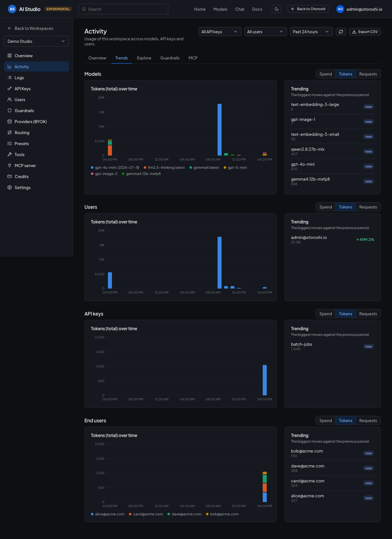This screenshot has width=392, height=539.
Task: Open the Past 24 hours time range dropdown
Action: click(x=311, y=32)
